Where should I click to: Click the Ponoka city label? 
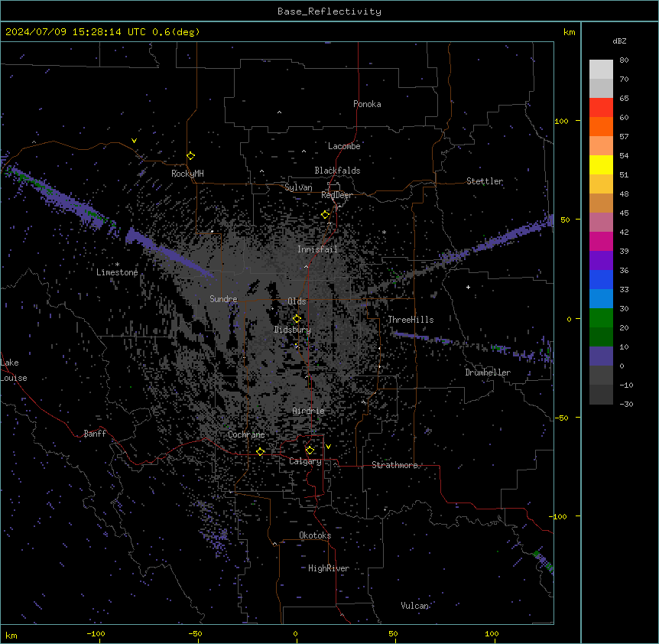[x=367, y=104]
